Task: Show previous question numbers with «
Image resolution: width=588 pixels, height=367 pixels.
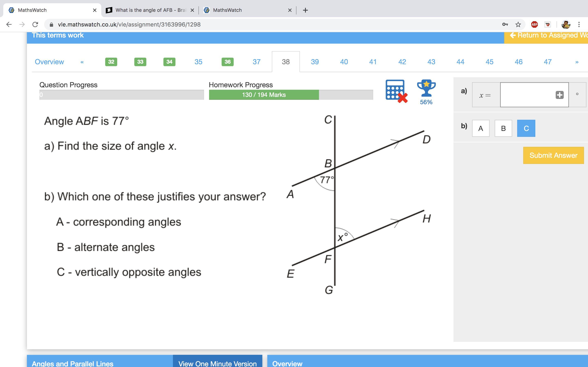Action: (x=82, y=62)
